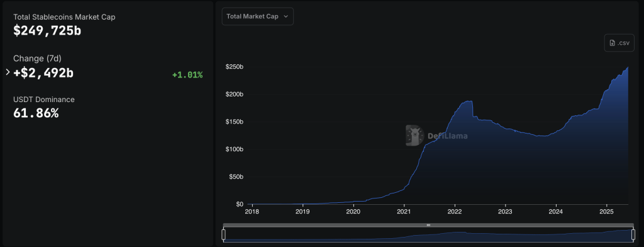644x247 pixels.
Task: Click the $100b y-axis label
Action: (x=235, y=149)
